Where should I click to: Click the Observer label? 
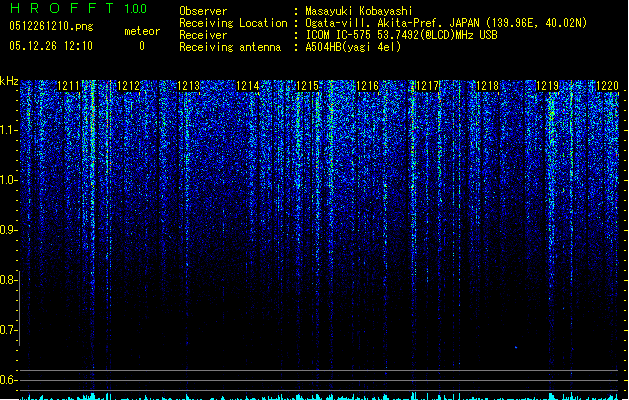pos(203,11)
